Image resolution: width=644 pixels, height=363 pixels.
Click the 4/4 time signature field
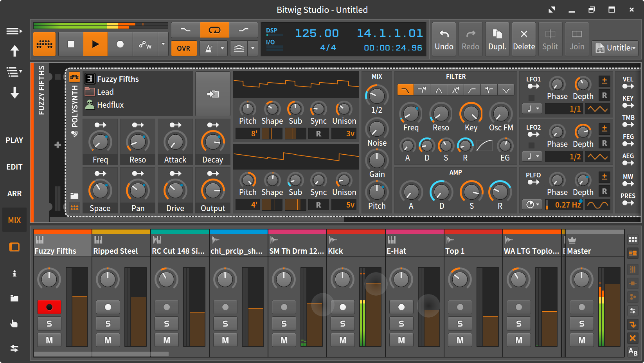tap(328, 48)
